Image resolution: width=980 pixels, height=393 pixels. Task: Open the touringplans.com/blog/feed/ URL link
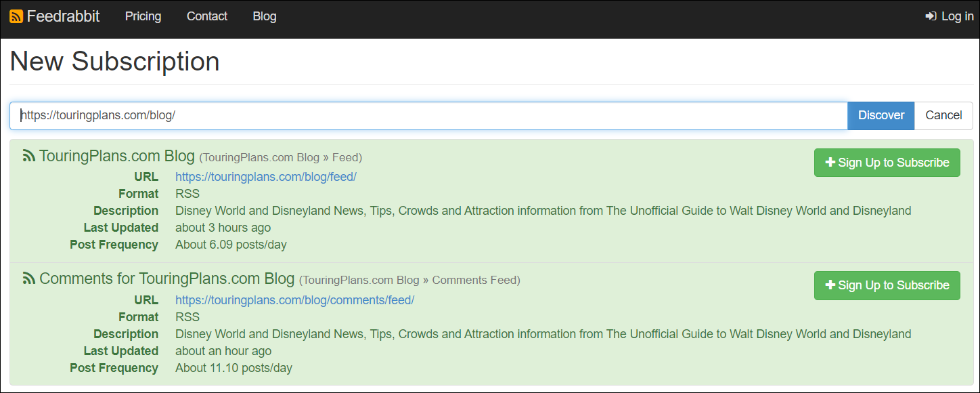click(x=266, y=177)
